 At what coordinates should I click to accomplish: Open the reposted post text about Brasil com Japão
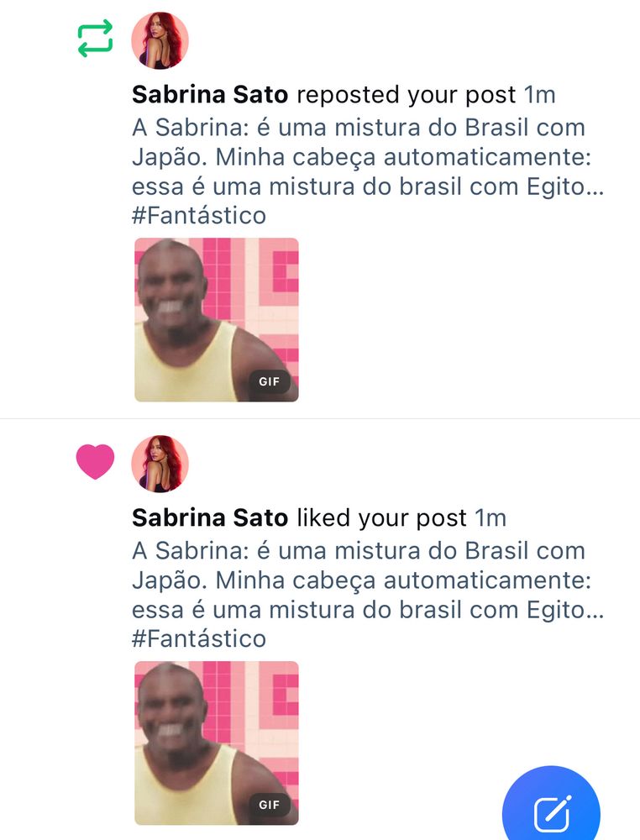[368, 171]
